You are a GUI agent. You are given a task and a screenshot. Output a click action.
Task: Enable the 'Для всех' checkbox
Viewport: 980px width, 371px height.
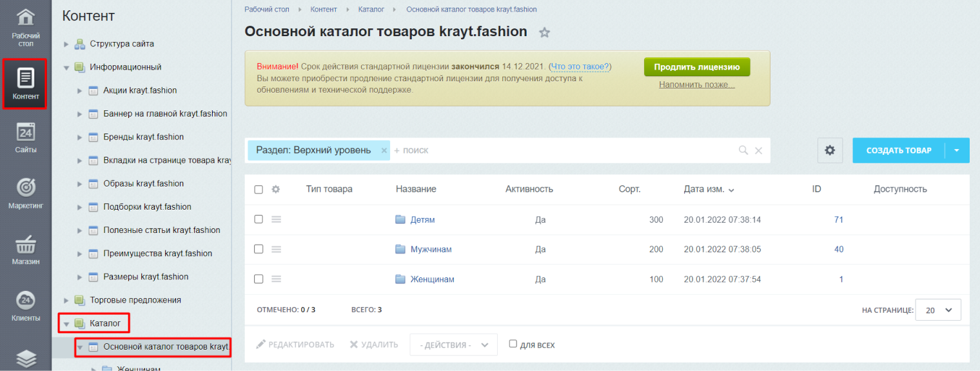(x=513, y=344)
